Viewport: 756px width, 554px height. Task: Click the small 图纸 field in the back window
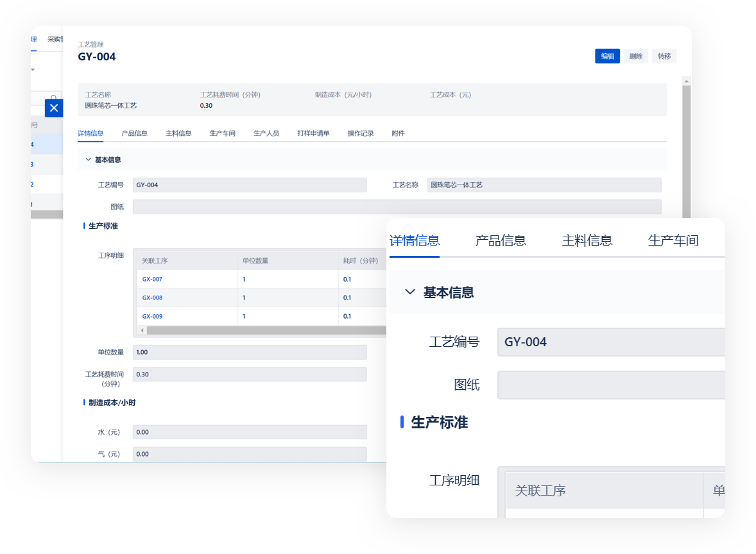pyautogui.click(x=397, y=206)
